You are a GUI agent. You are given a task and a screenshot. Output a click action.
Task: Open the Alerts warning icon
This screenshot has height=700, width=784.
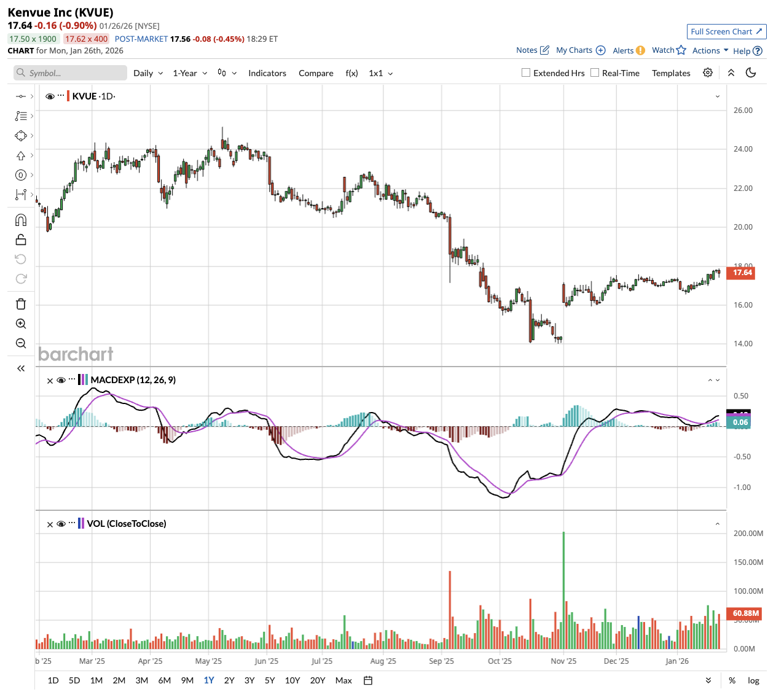640,50
